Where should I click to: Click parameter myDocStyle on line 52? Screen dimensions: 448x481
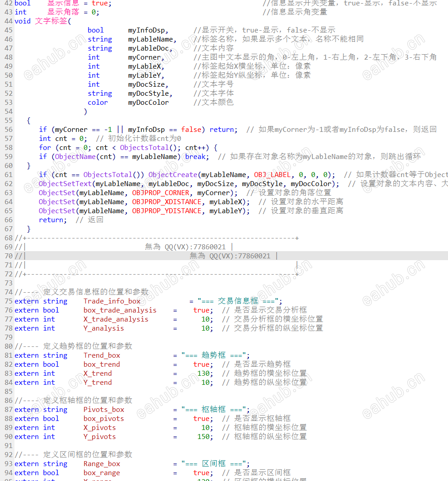pos(149,93)
